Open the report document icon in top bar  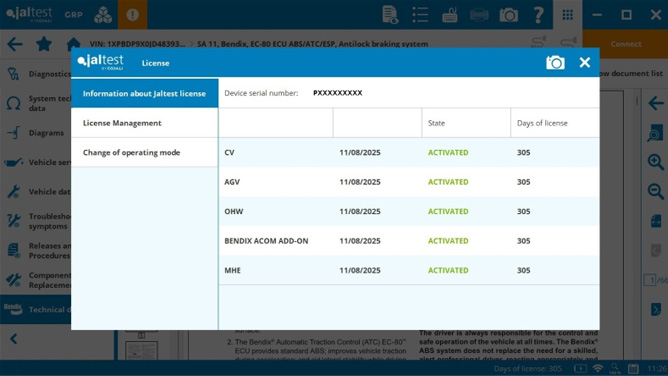390,14
